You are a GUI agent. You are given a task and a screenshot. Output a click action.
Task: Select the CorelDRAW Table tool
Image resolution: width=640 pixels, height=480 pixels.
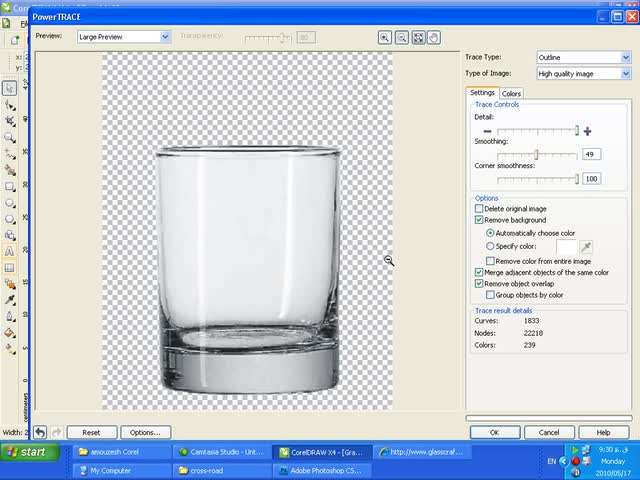[x=9, y=268]
